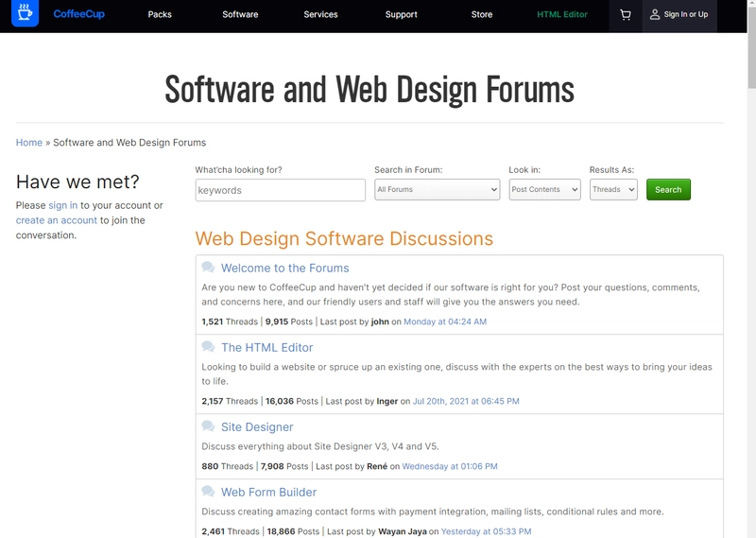Click the user icon beside Sign In or Up

[654, 14]
